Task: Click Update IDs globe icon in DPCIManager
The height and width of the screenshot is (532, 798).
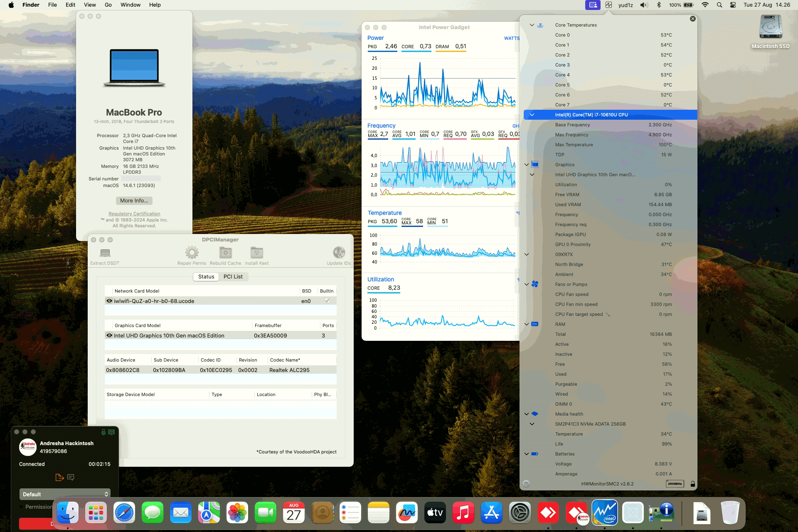Action: 339,253
